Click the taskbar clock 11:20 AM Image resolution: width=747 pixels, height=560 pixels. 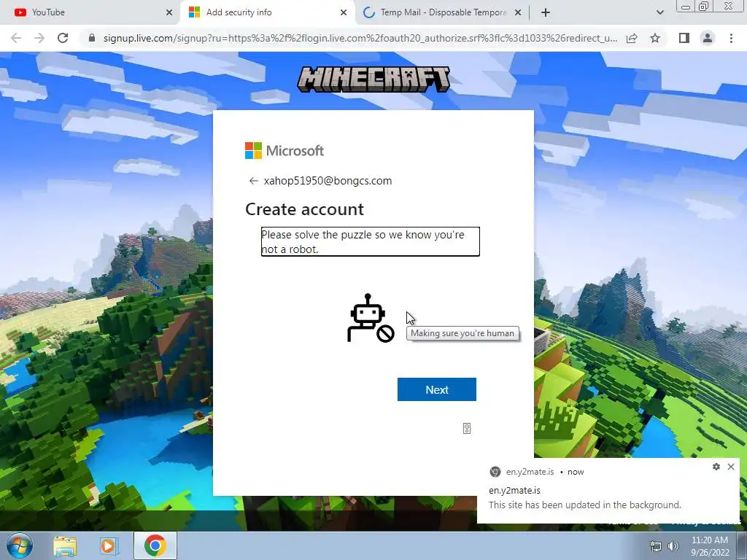(x=710, y=540)
